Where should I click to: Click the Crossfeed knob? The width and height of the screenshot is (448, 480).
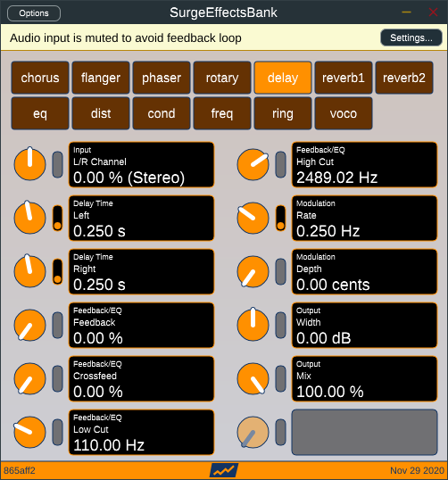pyautogui.click(x=29, y=378)
